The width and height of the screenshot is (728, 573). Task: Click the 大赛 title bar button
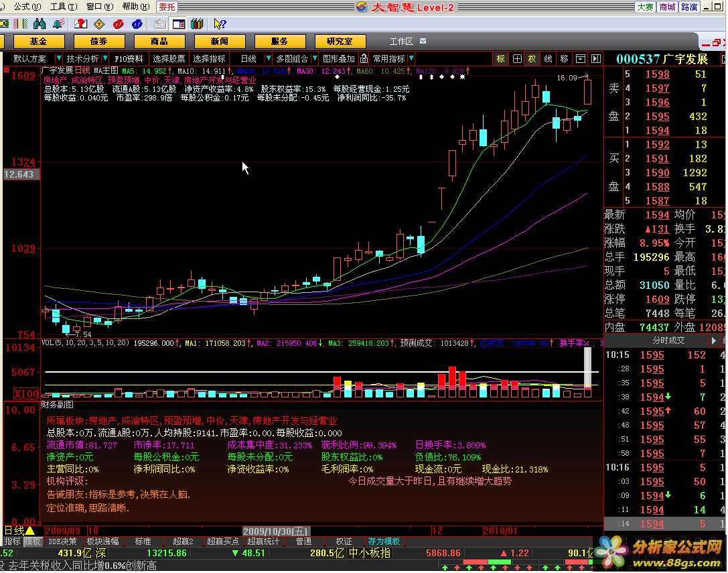(x=645, y=7)
